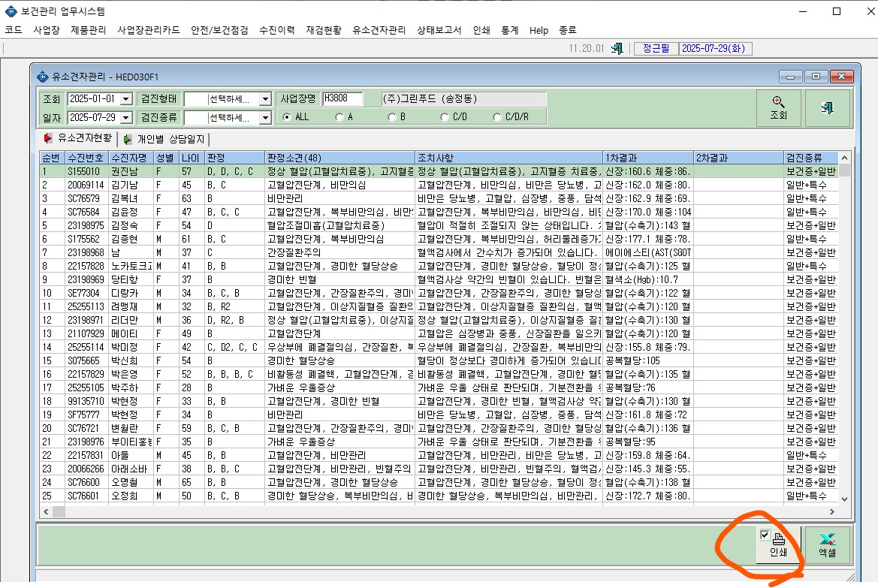Open the 검진형태 dropdown
Screen dimensions: 878x588
pyautogui.click(x=265, y=99)
